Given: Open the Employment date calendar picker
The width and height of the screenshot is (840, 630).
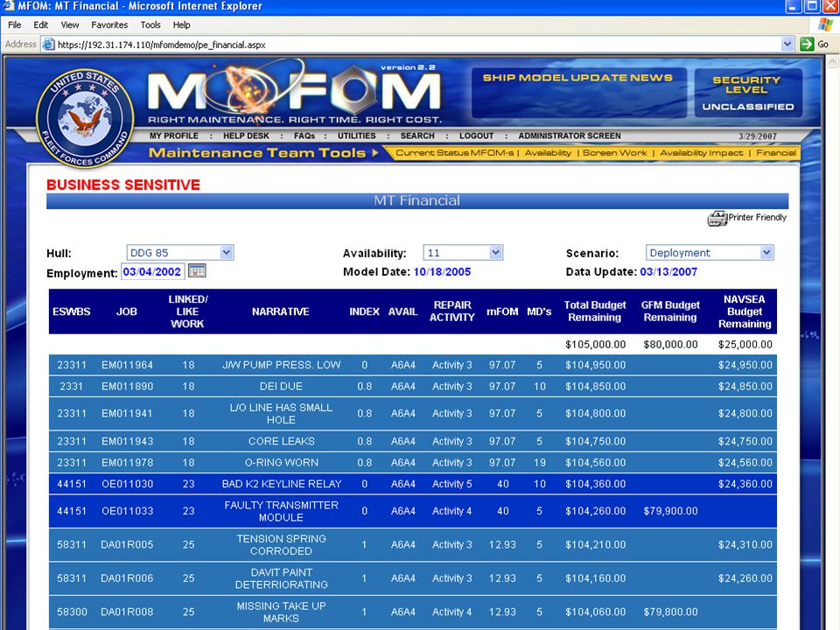Looking at the screenshot, I should 197,271.
